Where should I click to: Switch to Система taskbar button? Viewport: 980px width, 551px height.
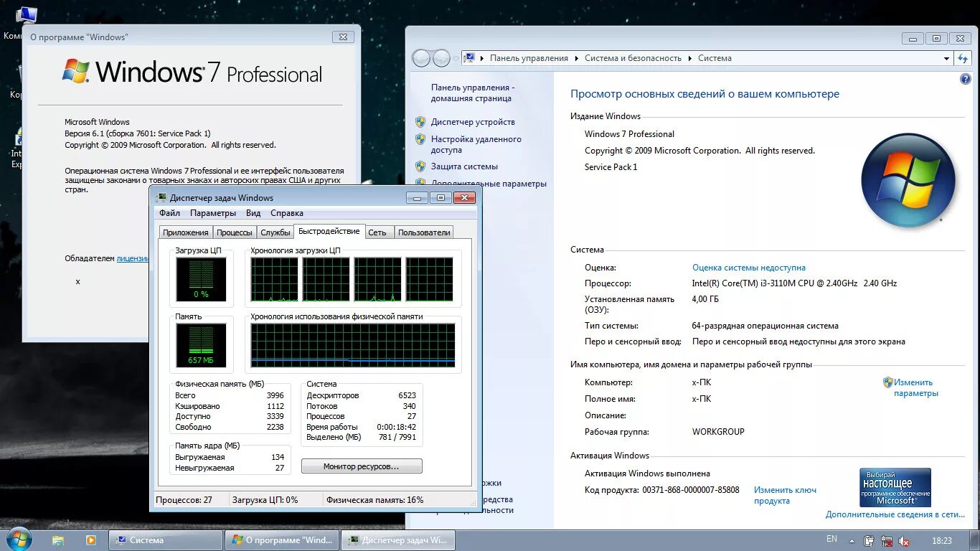[165, 540]
